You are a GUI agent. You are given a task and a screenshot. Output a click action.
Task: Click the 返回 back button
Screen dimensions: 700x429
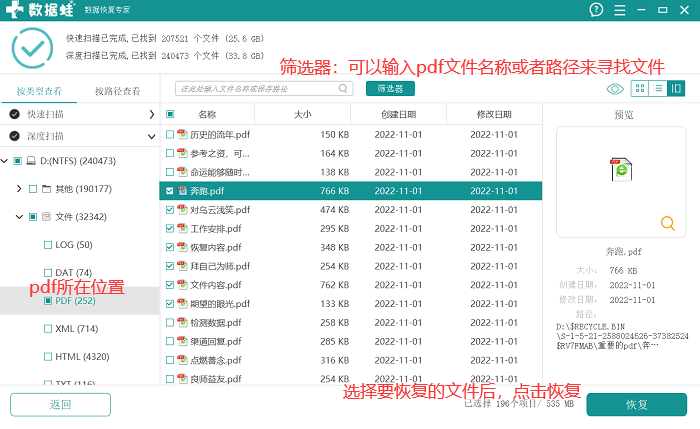tap(60, 404)
